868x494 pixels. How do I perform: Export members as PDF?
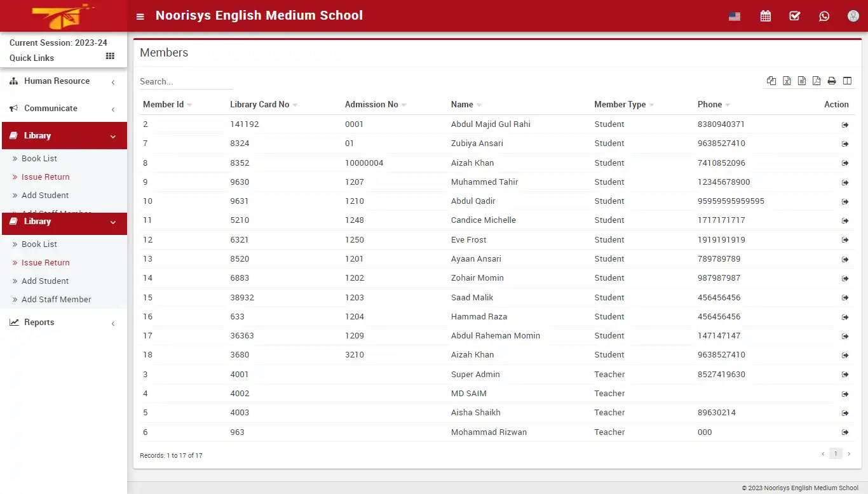point(817,81)
